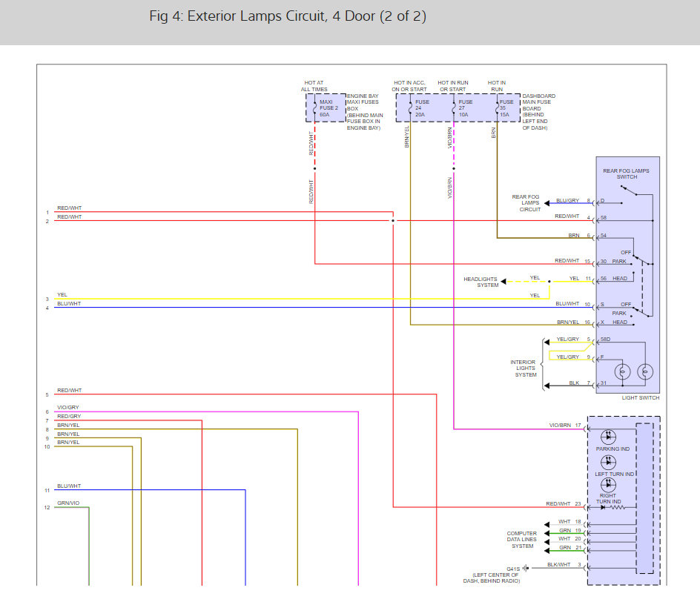Viewport: 700px width, 602px height.
Task: Click the left turn indicator LED symbol
Action: click(608, 463)
